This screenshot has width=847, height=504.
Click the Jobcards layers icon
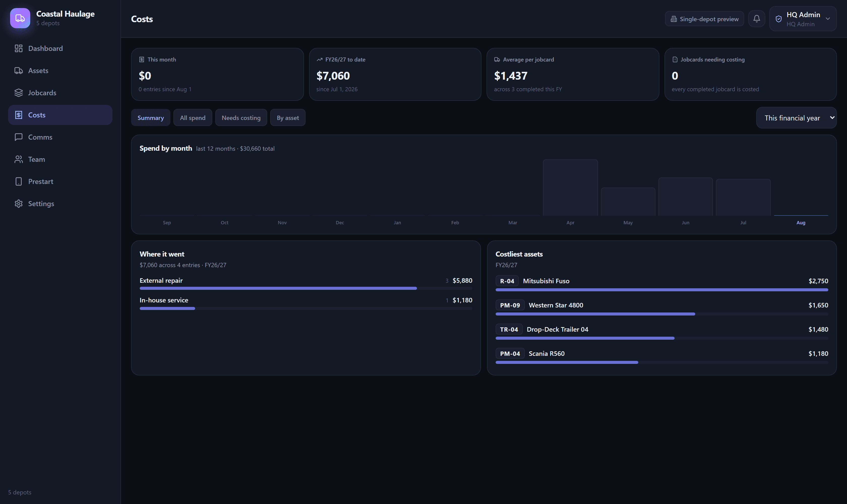coord(19,93)
